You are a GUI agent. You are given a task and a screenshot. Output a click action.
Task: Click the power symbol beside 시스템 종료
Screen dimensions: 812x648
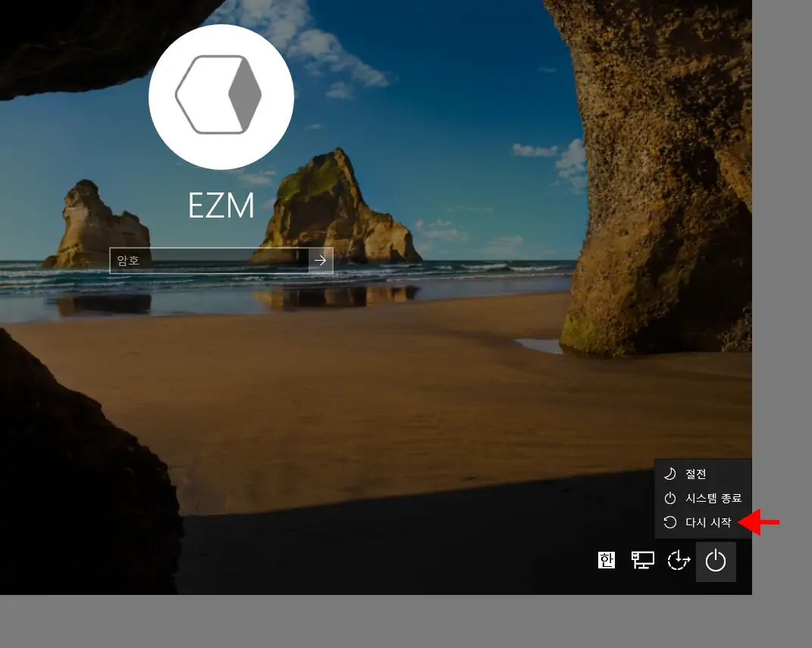[669, 498]
